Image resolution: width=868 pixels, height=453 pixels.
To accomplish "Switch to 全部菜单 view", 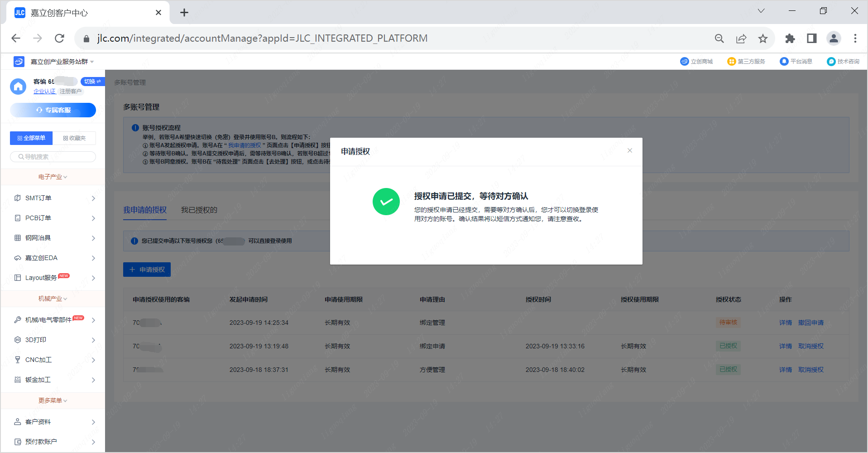I will tap(31, 138).
